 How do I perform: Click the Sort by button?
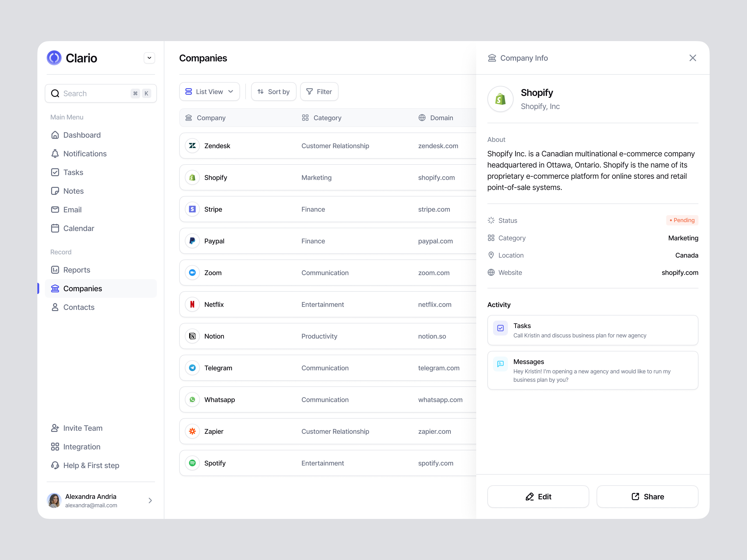click(274, 91)
